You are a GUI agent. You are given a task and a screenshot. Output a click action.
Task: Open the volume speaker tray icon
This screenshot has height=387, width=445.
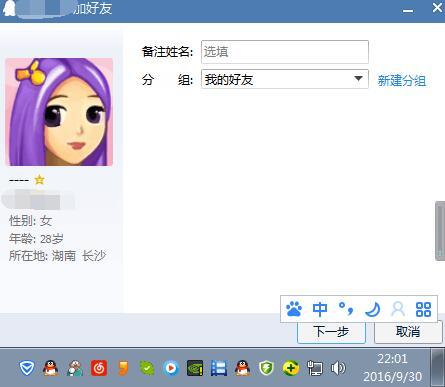coord(338,369)
